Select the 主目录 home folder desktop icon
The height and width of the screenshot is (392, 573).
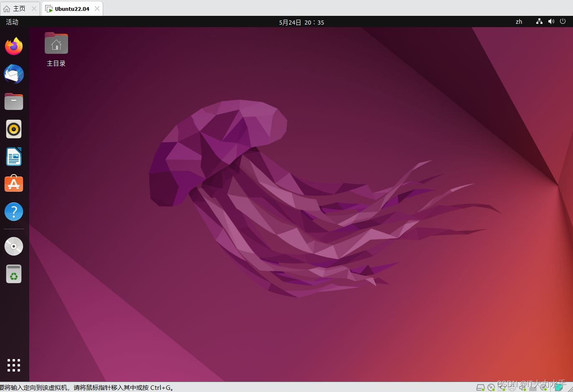[x=56, y=50]
